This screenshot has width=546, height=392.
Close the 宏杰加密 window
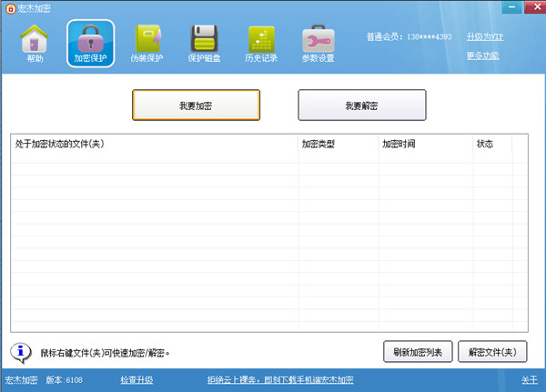coord(535,6)
